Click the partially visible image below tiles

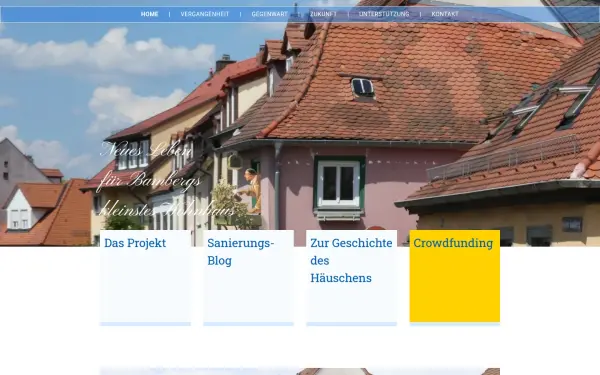click(300, 371)
